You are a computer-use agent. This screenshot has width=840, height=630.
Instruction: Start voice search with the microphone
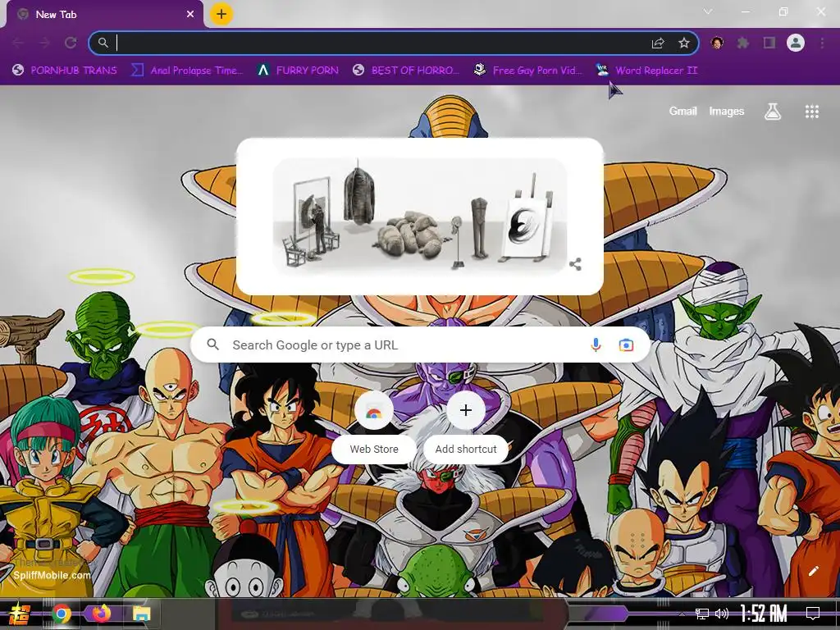coord(596,345)
